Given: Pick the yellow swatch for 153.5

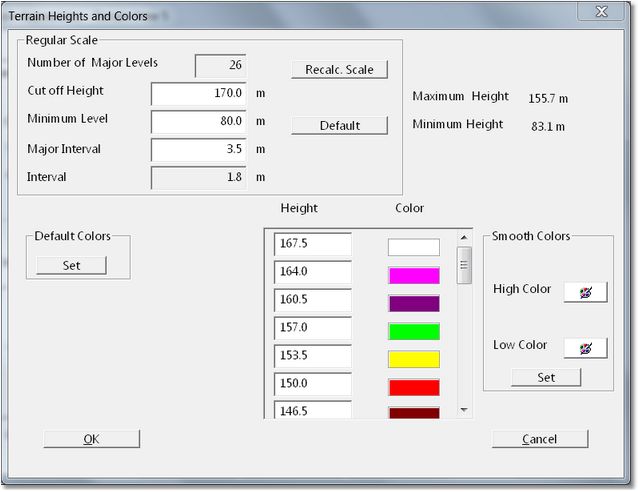Looking at the screenshot, I should click(x=414, y=359).
